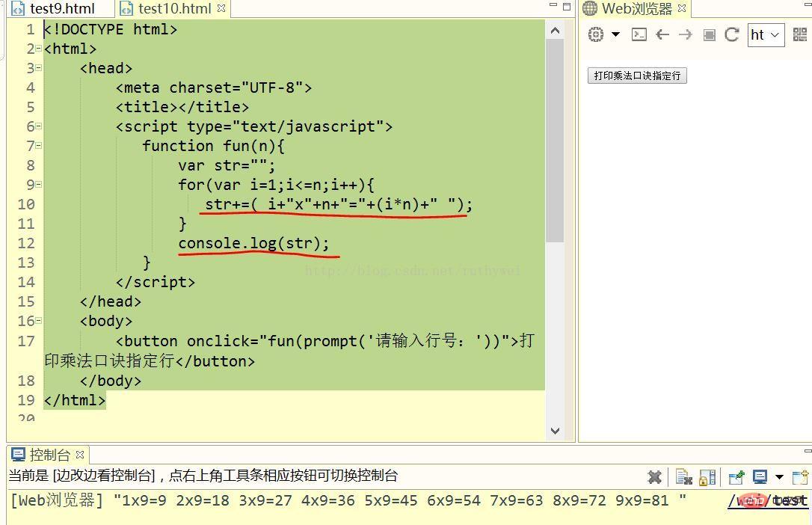Refresh the Web browser preview
The width and height of the screenshot is (812, 525).
coord(732,34)
